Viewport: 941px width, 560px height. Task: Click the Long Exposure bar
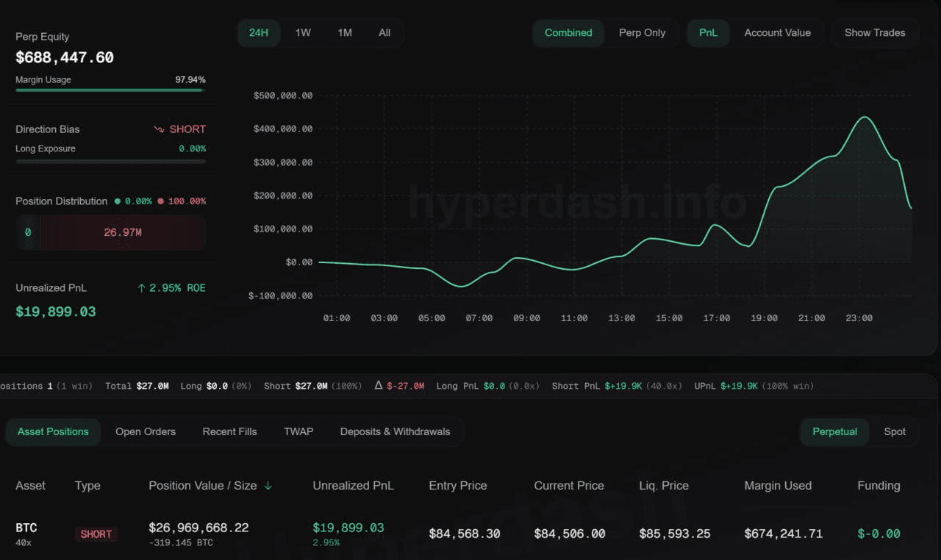tap(110, 161)
